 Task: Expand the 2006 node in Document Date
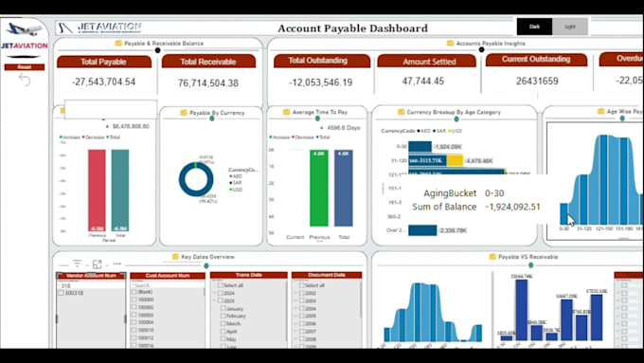pyautogui.click(x=295, y=323)
